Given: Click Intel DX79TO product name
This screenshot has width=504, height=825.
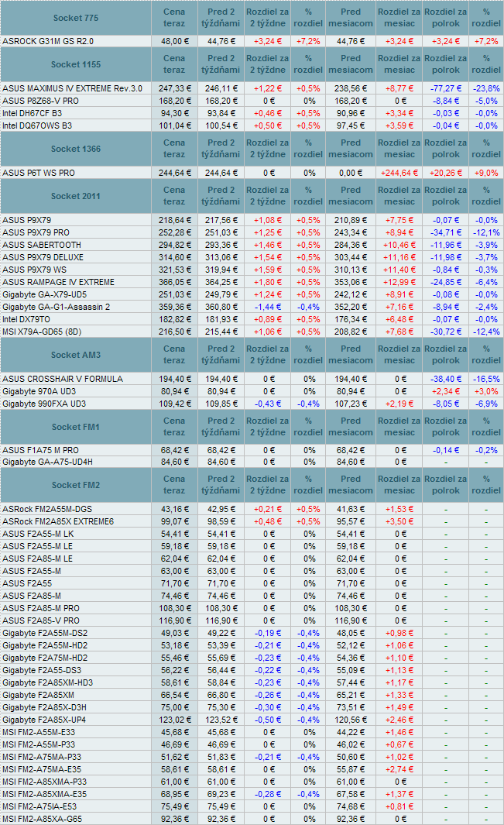Looking at the screenshot, I should (x=26, y=319).
